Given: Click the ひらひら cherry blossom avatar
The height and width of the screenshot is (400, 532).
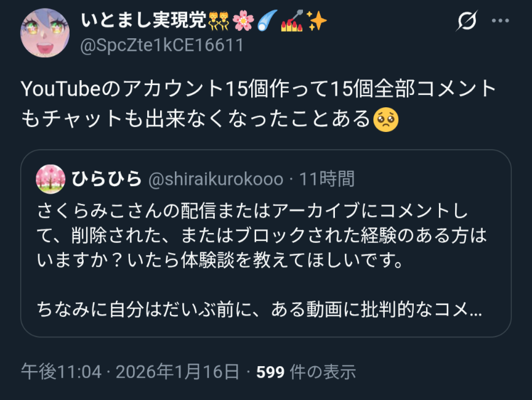Looking at the screenshot, I should point(50,179).
